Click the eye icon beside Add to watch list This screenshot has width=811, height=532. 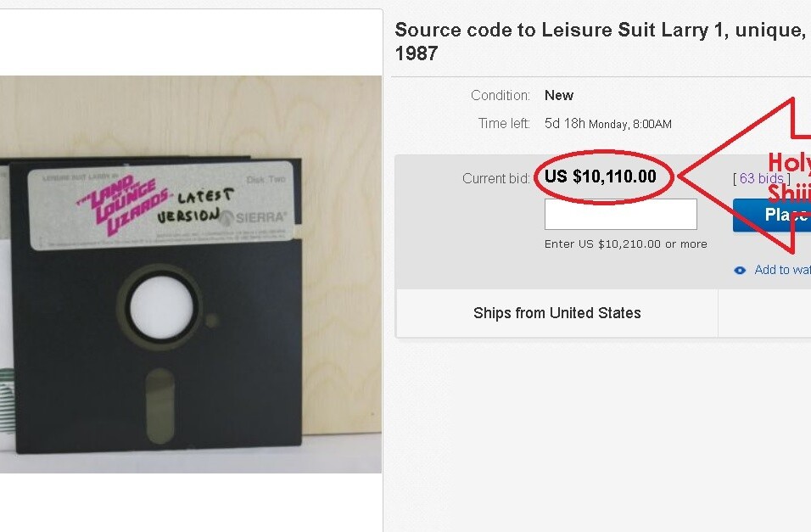click(x=740, y=270)
